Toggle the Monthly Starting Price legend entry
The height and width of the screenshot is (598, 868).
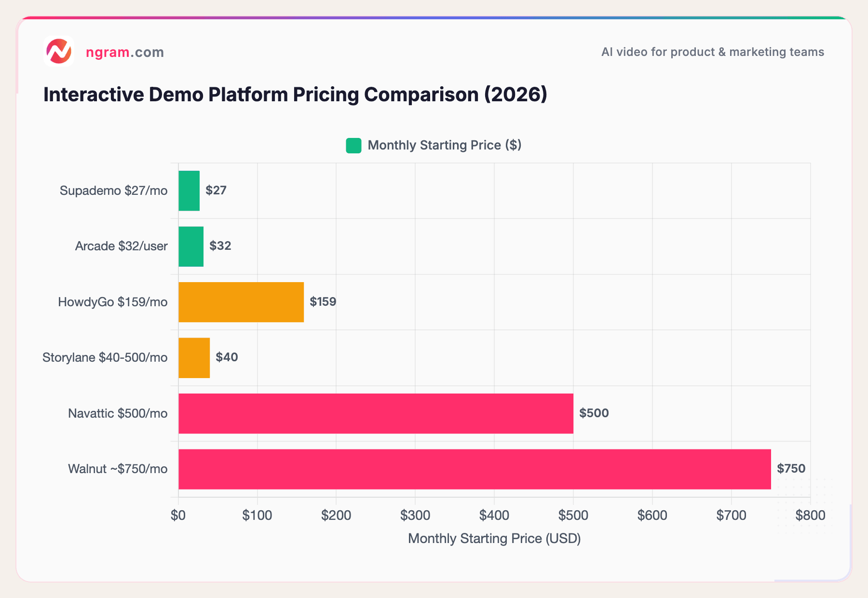(444, 145)
